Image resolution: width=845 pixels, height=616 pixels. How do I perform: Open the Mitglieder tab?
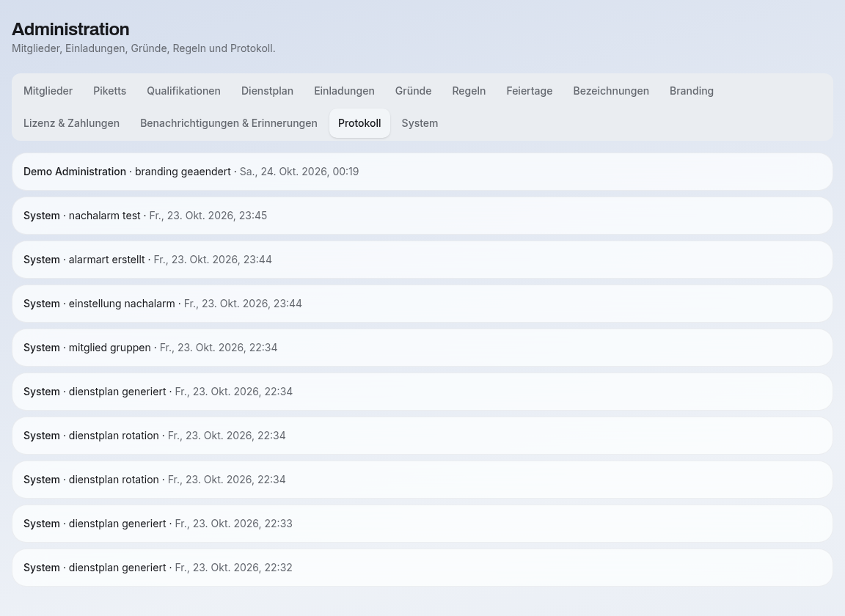tap(48, 91)
